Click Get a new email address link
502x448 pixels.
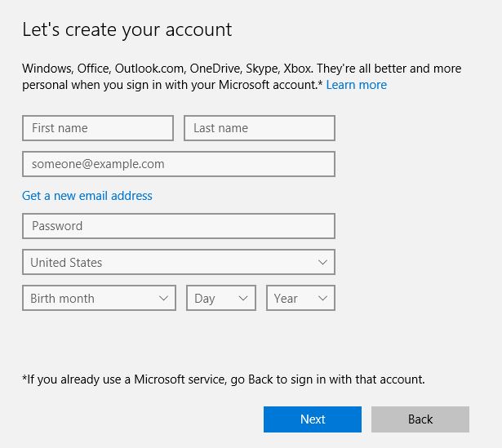click(x=87, y=196)
